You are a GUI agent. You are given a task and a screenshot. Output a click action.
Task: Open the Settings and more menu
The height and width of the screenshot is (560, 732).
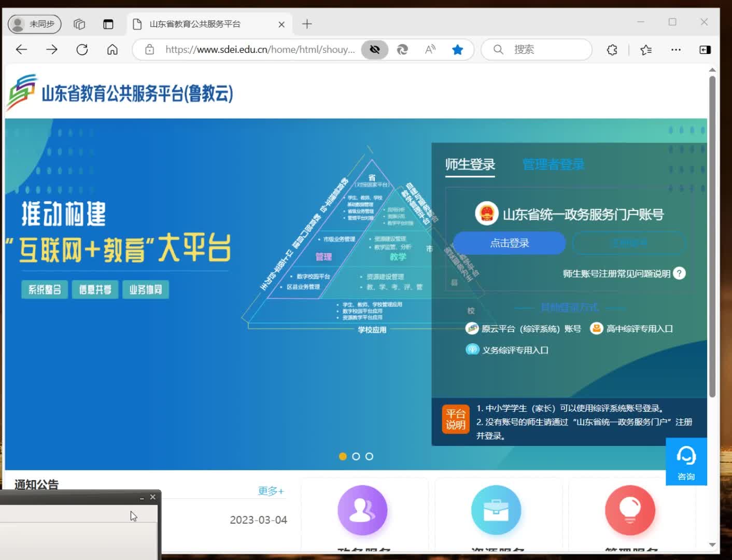[x=676, y=50]
